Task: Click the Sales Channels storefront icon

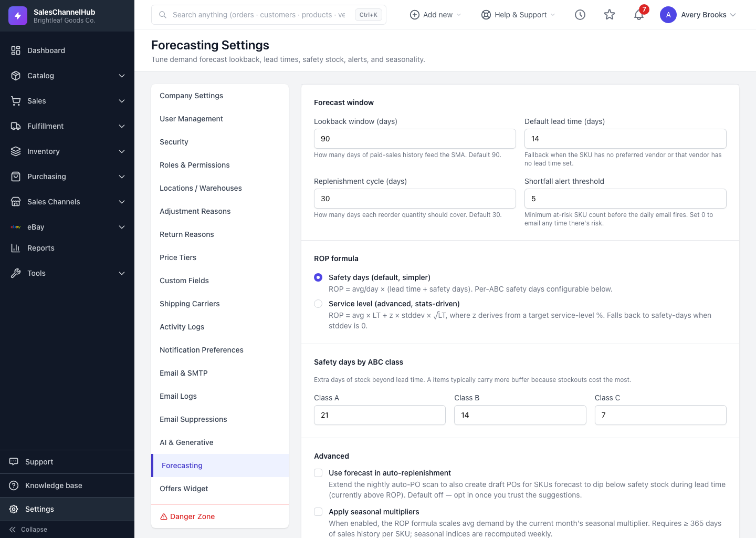Action: (x=16, y=202)
